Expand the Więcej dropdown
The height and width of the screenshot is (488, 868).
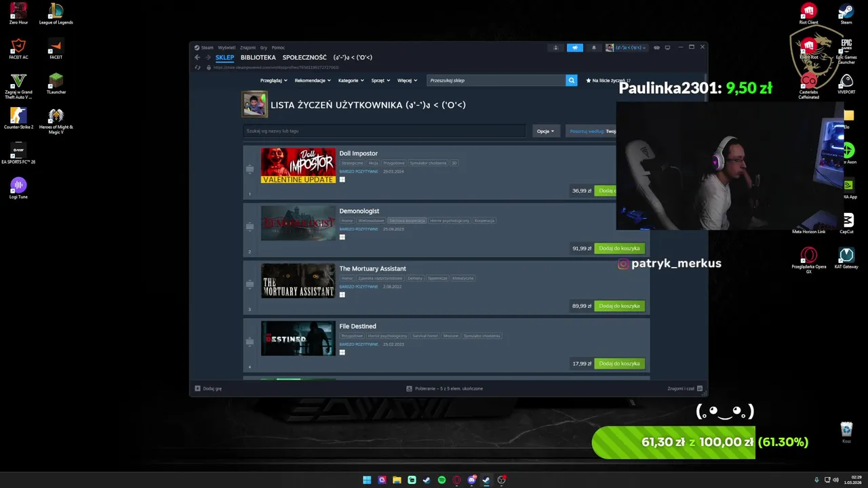tap(407, 80)
